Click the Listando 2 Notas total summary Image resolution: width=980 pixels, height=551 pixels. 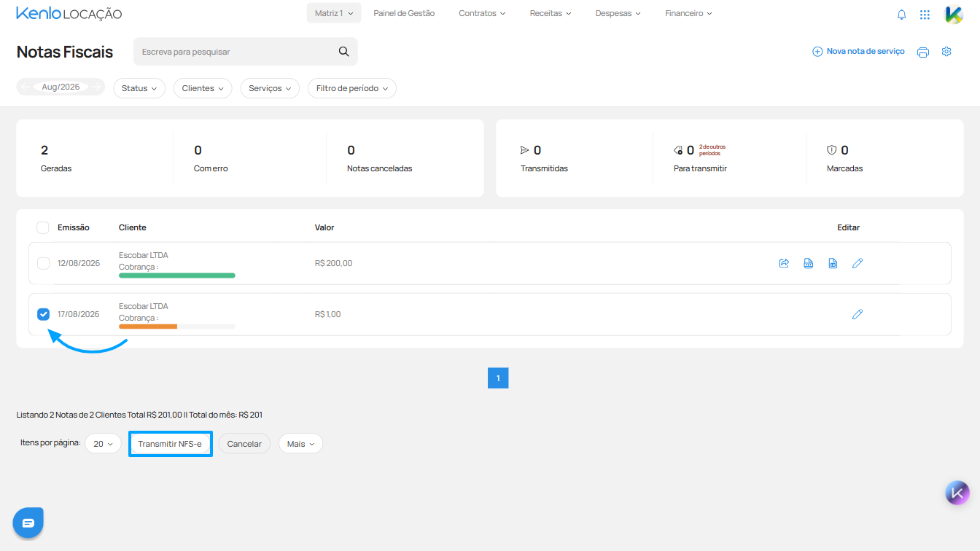(139, 415)
